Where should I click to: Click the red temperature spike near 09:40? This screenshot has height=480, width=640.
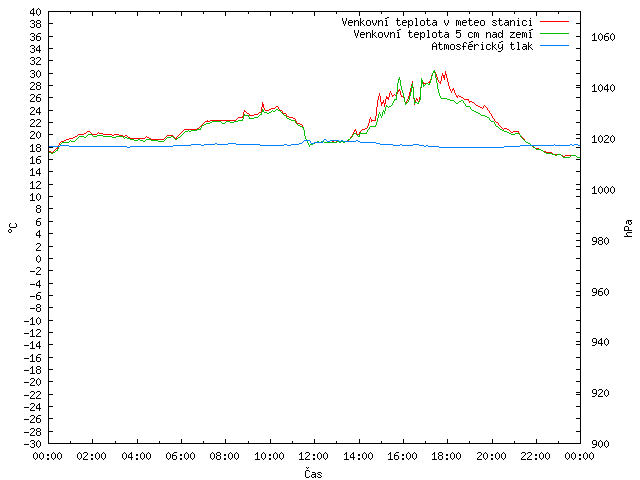tap(262, 103)
